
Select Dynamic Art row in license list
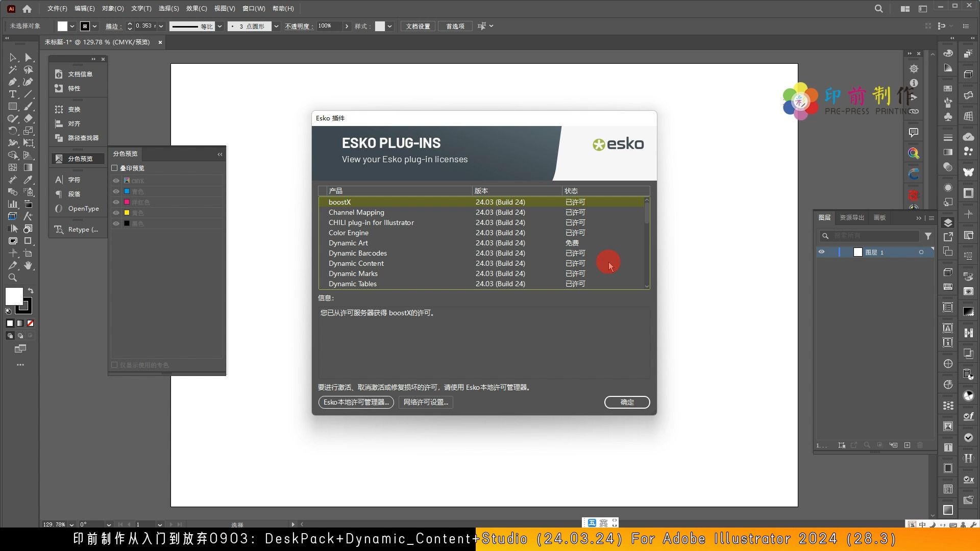(x=481, y=243)
